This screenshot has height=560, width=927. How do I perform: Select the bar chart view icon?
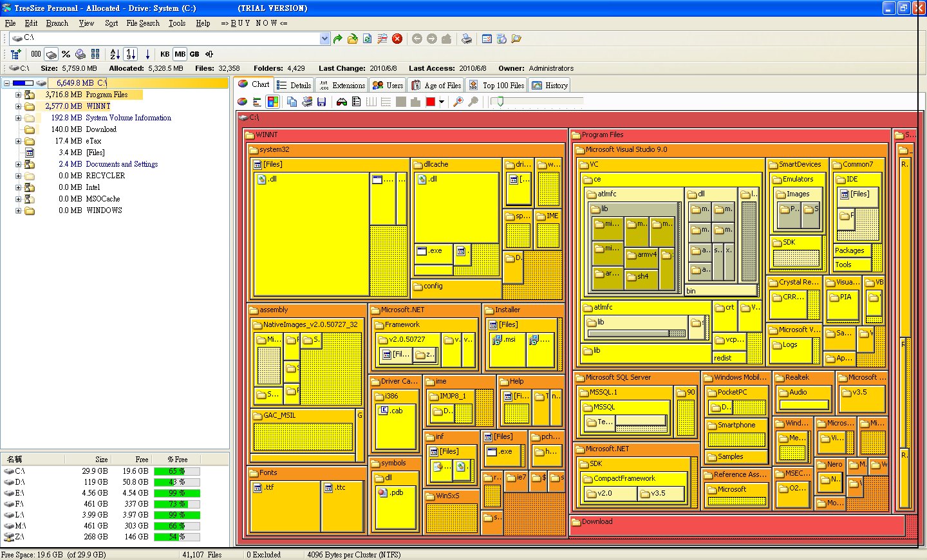257,102
